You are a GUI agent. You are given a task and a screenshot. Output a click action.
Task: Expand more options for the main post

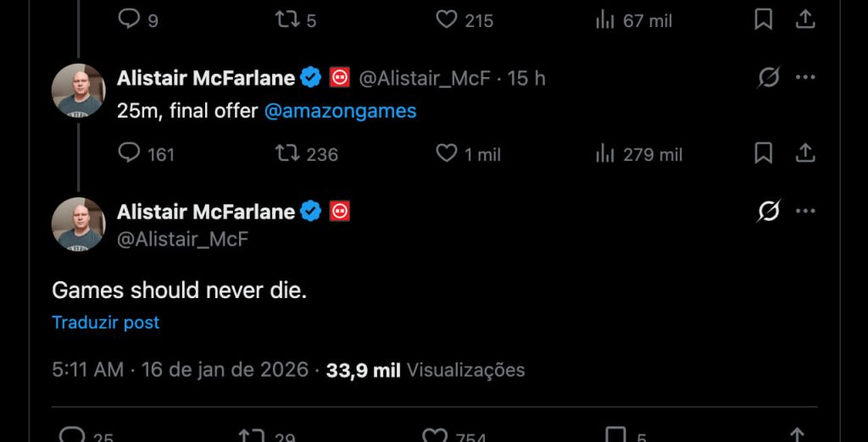pyautogui.click(x=804, y=211)
